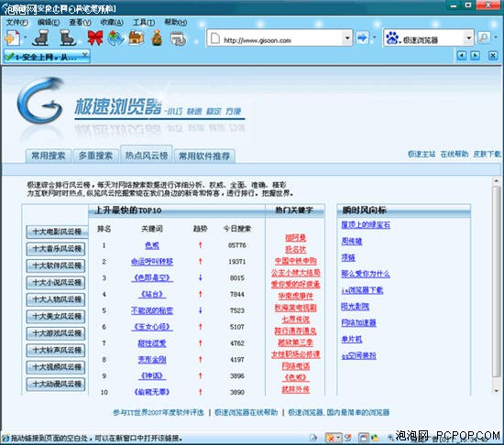Screen dimensions: 504x445
Task: Switch to the 常用软件推荐 page tab
Action: coord(204,156)
